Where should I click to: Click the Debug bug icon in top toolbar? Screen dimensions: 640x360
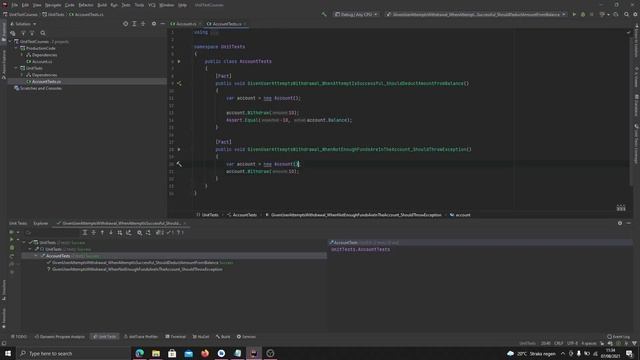point(583,14)
